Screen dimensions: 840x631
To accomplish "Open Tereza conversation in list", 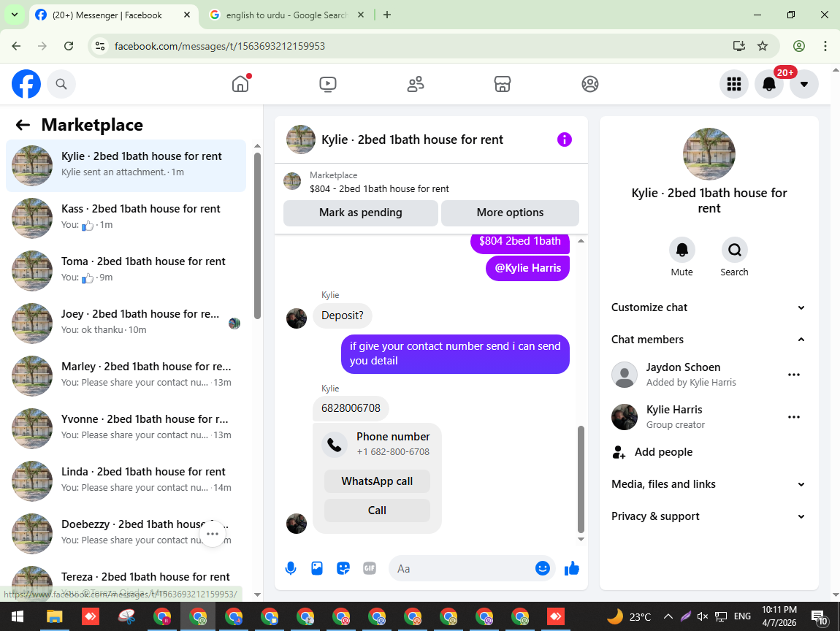I will click(x=126, y=583).
